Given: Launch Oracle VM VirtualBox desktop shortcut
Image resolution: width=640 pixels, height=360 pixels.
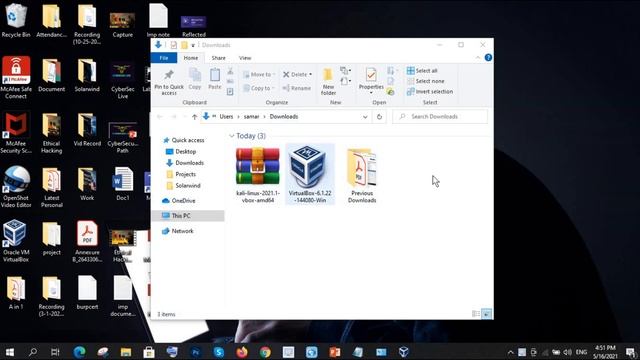Looking at the screenshot, I should 16,241.
